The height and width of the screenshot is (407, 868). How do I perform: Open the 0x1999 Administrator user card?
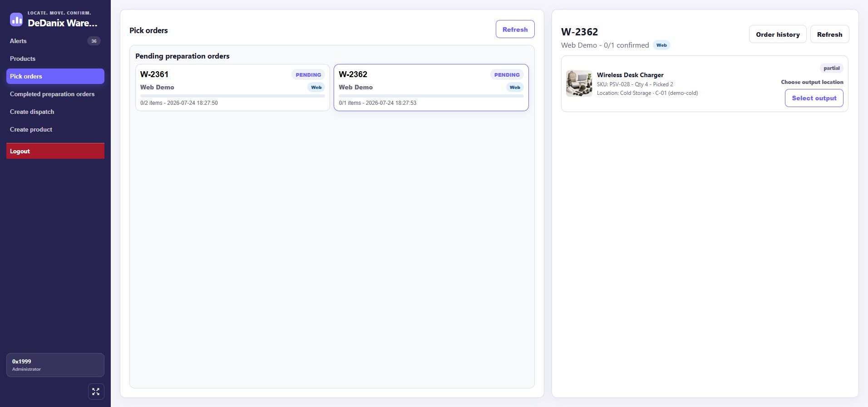pyautogui.click(x=55, y=365)
